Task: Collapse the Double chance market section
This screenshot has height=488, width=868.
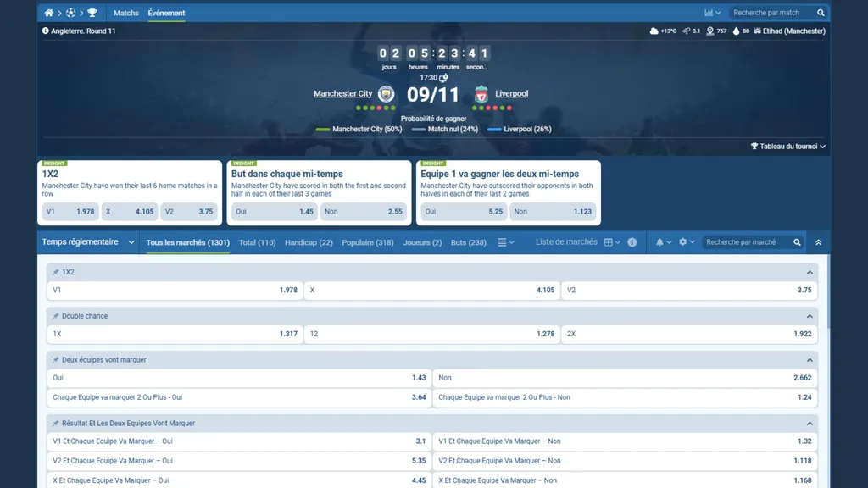Action: [809, 316]
